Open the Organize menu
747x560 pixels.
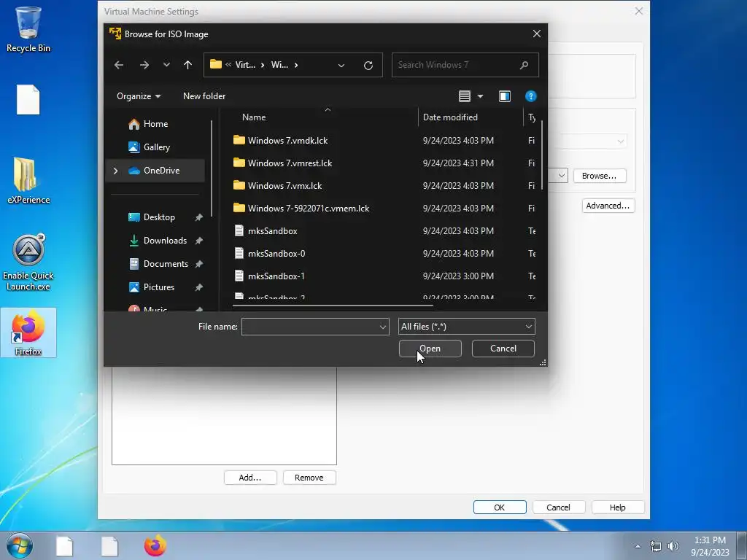pos(138,96)
